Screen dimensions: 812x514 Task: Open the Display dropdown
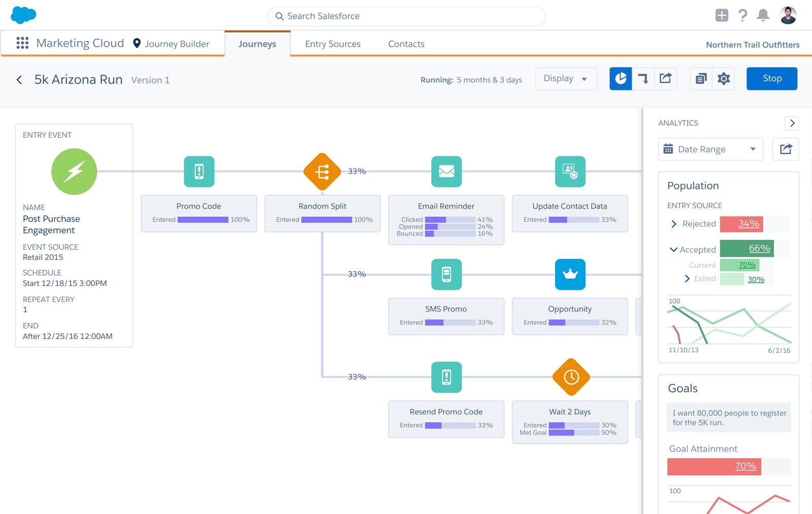coord(566,79)
